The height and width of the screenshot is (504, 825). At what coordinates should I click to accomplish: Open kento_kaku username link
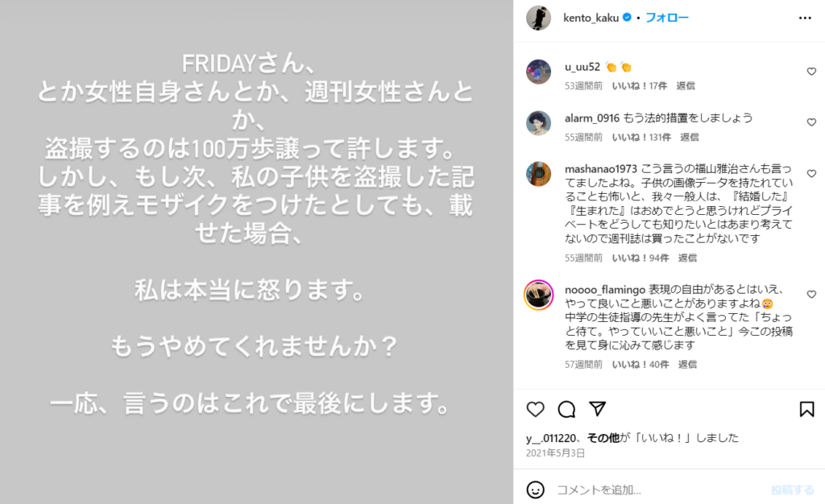point(591,18)
